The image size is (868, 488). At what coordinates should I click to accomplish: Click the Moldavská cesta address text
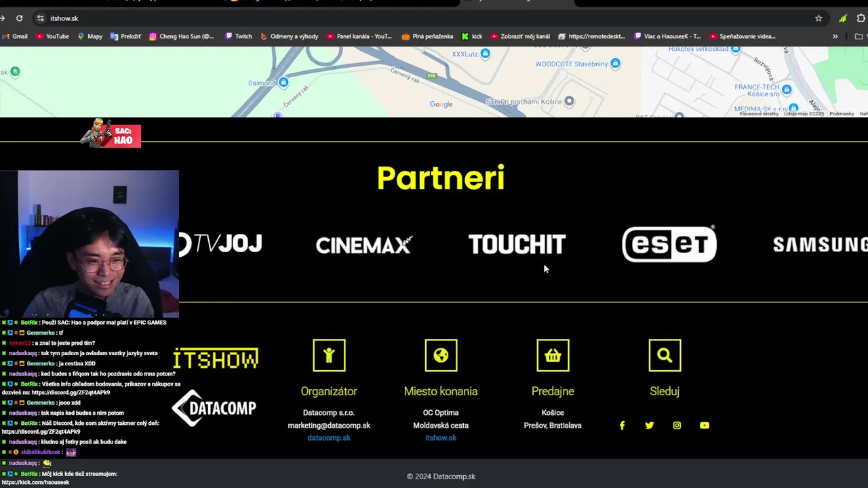[441, 426]
